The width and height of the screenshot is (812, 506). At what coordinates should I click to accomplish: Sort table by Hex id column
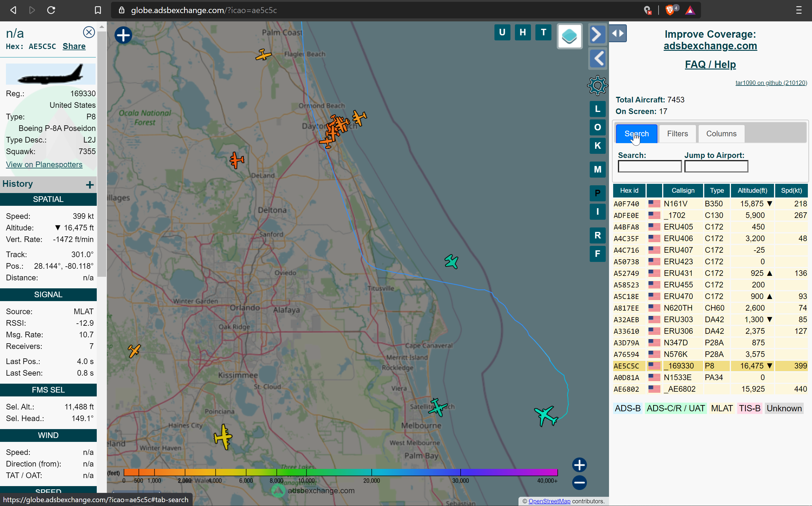[629, 190]
